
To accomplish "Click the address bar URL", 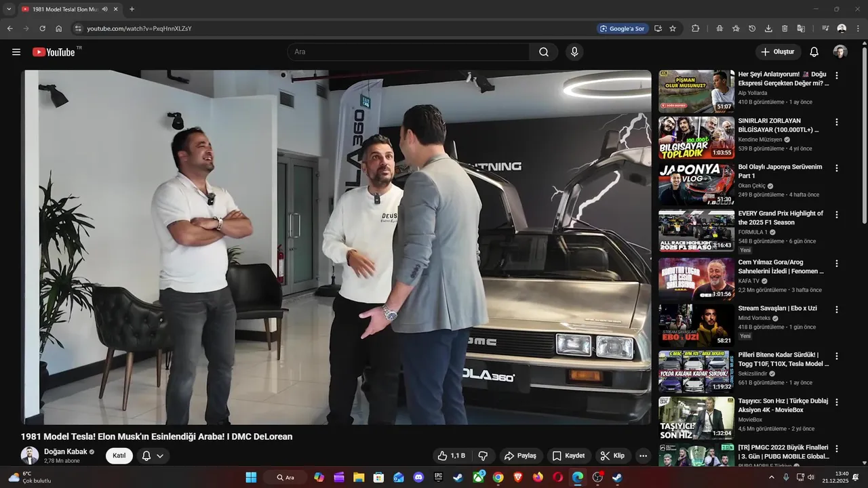I will pos(139,28).
